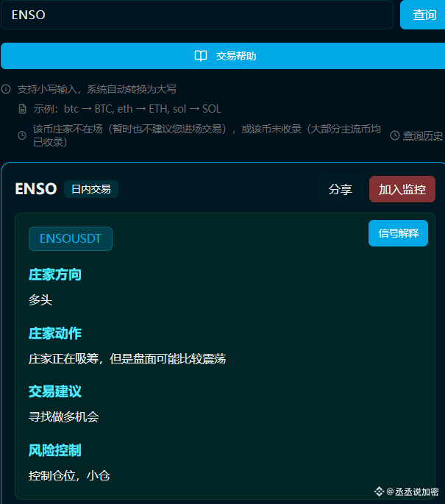Click the ENSOUSDT pair badge
This screenshot has width=445, height=504.
click(71, 238)
